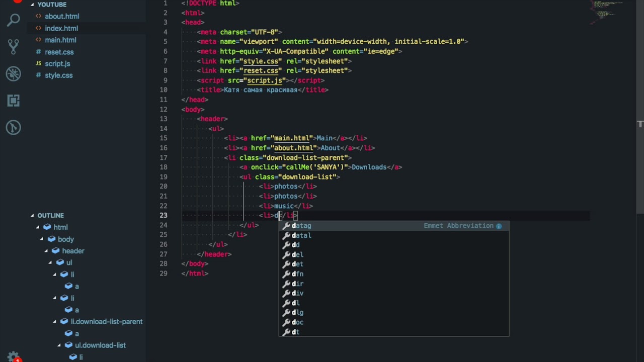Open about.html in the explorer

click(x=62, y=16)
